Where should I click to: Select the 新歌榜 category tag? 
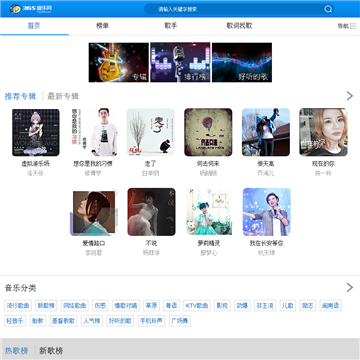46,305
